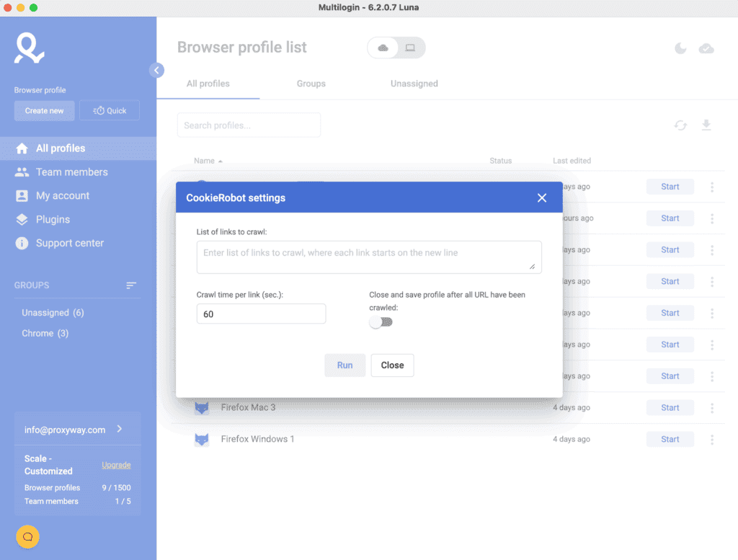Run the CookieRobot crawler
The height and width of the screenshot is (560, 738).
[344, 365]
